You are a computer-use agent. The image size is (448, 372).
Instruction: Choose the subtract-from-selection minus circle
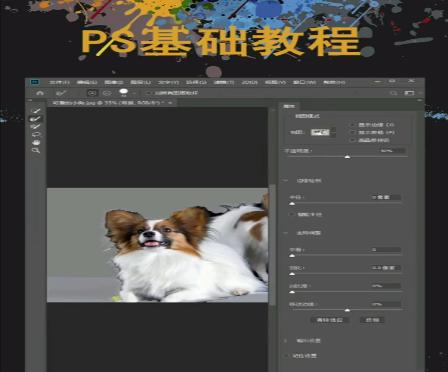tap(107, 93)
